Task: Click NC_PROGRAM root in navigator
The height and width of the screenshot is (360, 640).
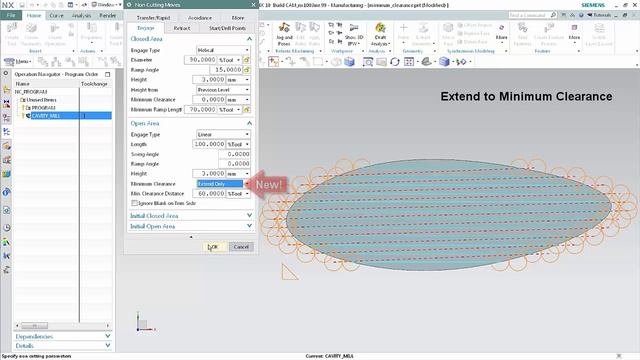Action: (31, 92)
